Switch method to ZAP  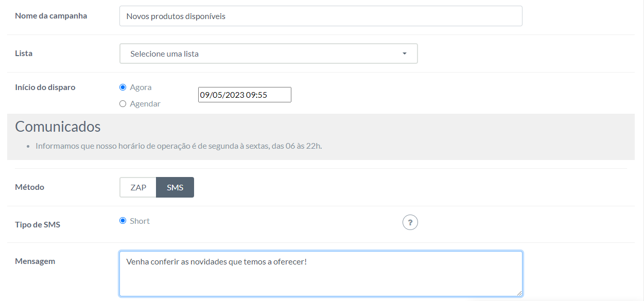(138, 187)
